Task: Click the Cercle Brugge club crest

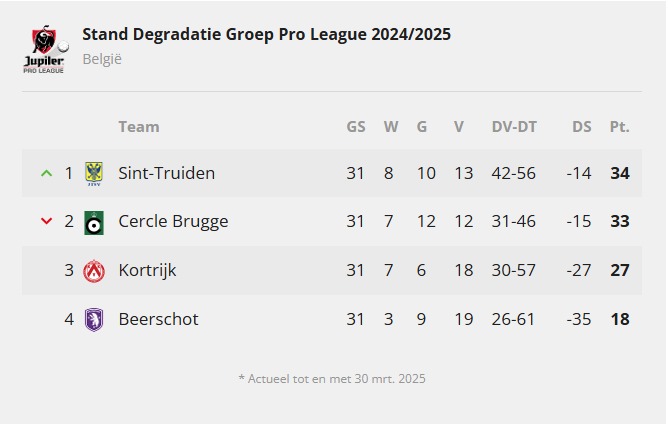Action: (x=94, y=222)
